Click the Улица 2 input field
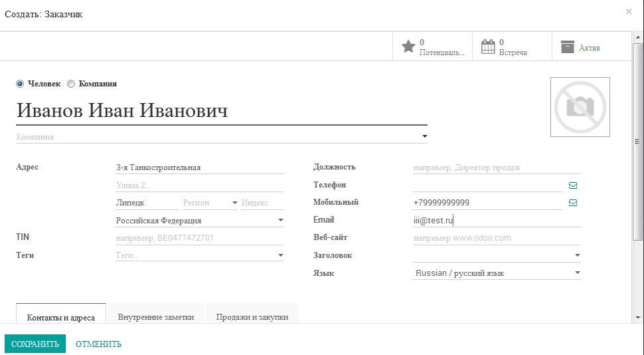Viewport: 644px width, 355px height. pos(199,185)
